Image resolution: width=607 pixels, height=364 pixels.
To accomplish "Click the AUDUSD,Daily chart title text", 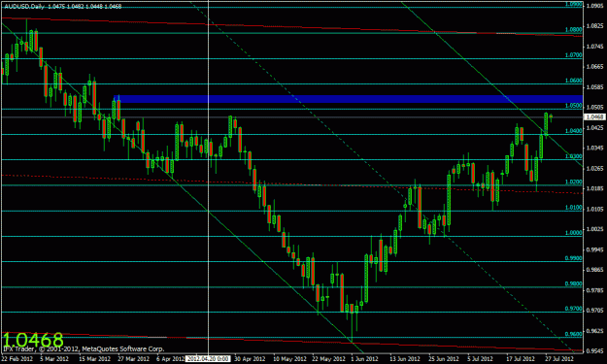I will (24, 6).
